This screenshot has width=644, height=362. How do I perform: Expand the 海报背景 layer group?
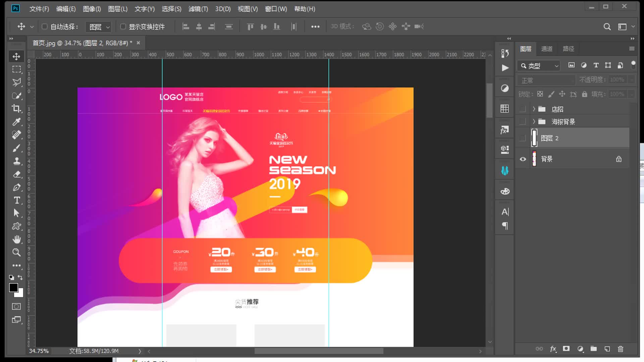click(534, 121)
